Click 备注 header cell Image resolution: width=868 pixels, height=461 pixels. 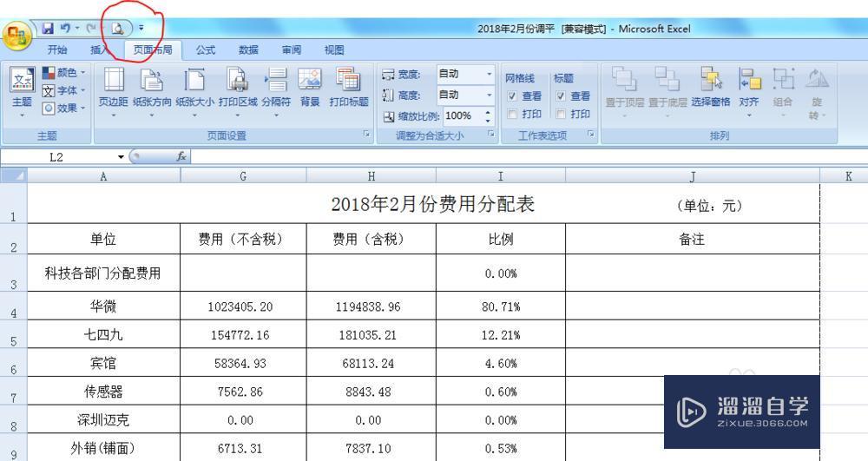(693, 239)
